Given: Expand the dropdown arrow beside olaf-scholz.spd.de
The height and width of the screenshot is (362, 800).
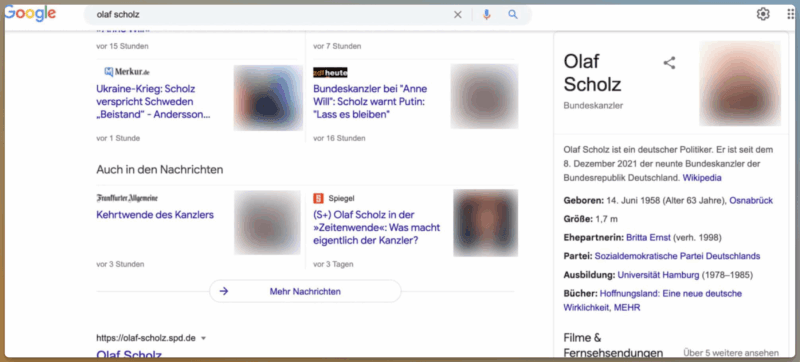Looking at the screenshot, I should coord(204,338).
